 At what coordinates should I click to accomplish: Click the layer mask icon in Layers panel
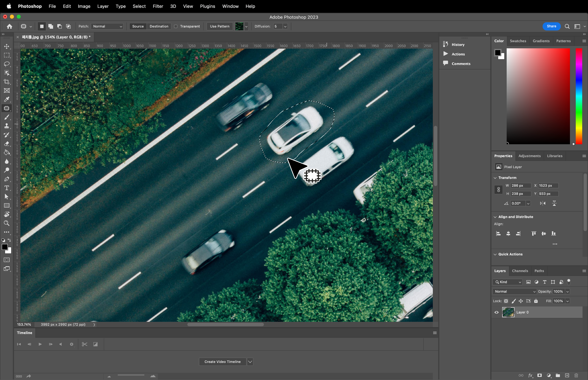[540, 375]
